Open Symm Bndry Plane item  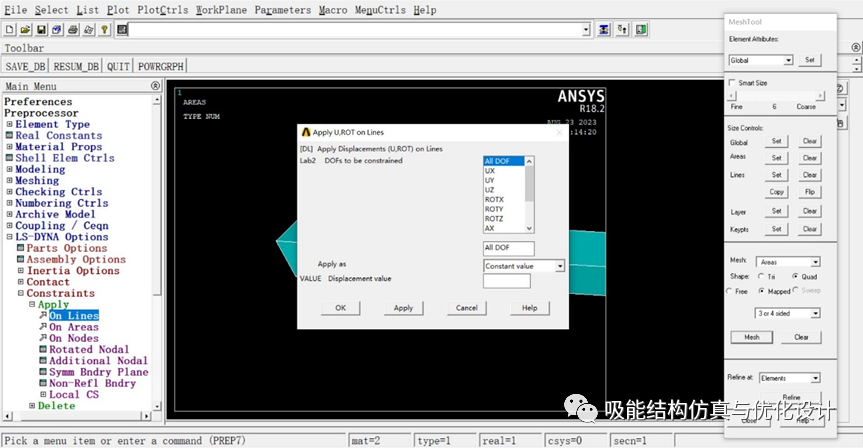point(99,372)
